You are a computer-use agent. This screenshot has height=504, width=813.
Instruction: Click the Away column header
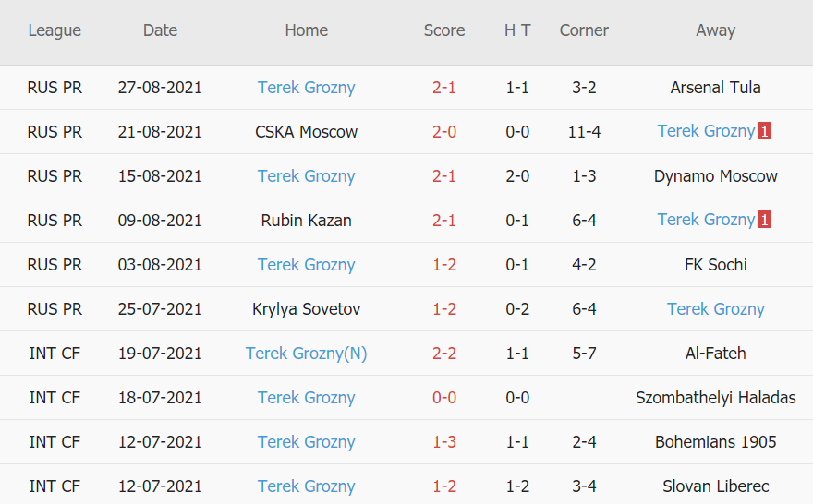coord(715,30)
